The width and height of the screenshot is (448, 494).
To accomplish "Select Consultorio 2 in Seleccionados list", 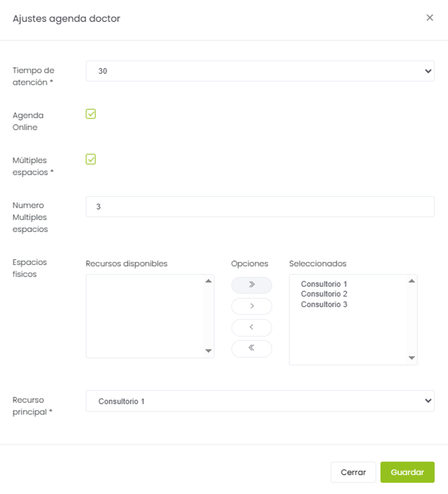I will coord(324,294).
